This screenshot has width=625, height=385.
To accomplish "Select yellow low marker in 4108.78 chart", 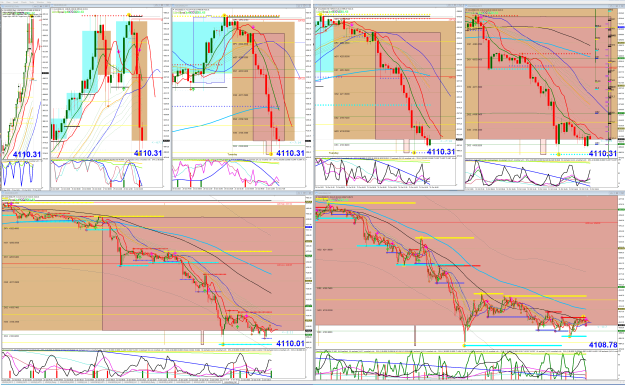I will click(x=464, y=345).
